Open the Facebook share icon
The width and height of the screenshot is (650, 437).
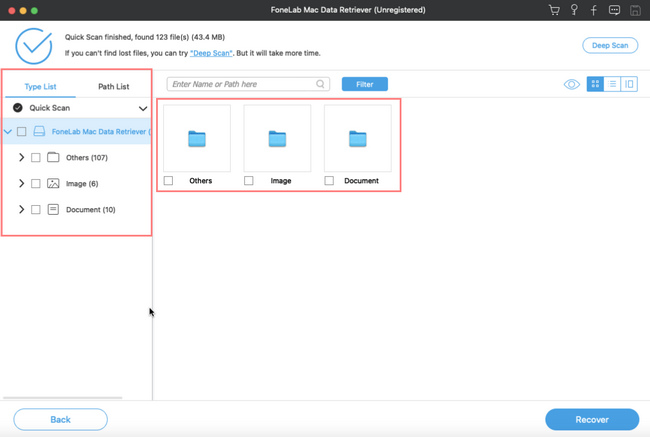pos(594,10)
